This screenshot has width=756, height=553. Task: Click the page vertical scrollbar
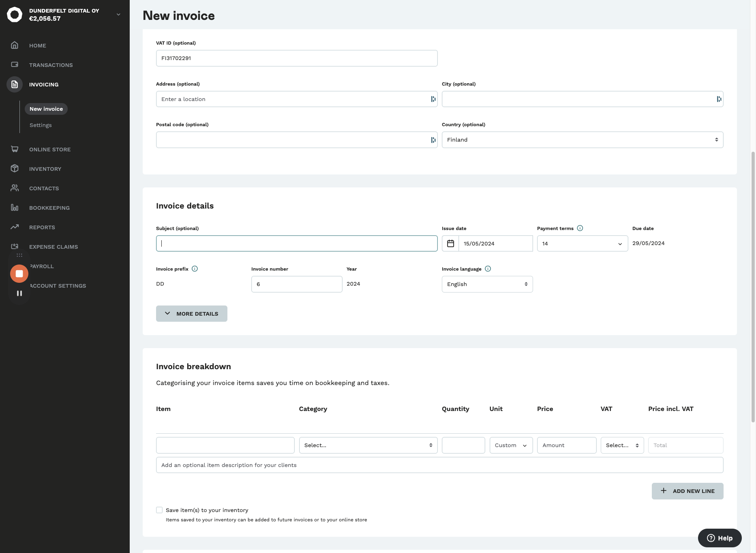click(x=753, y=287)
